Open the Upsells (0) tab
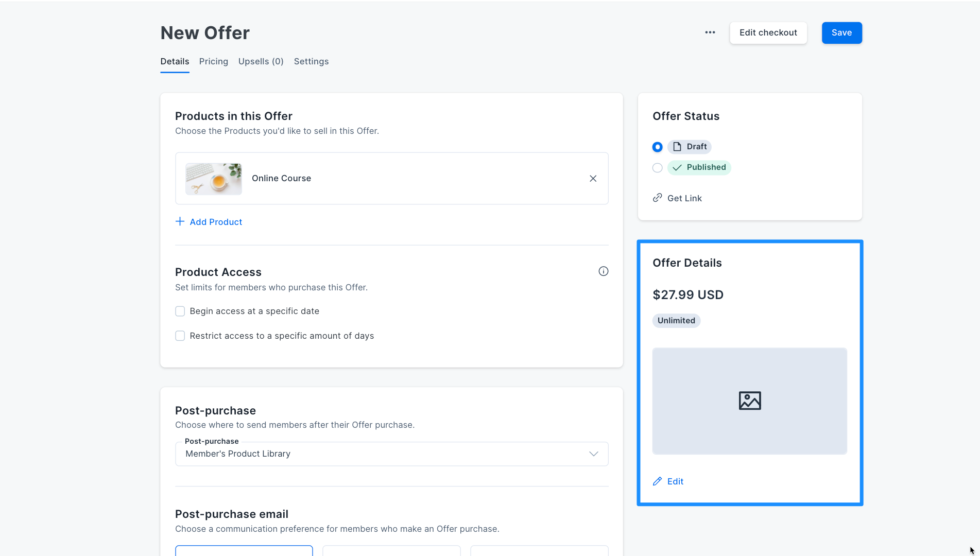 pos(261,61)
